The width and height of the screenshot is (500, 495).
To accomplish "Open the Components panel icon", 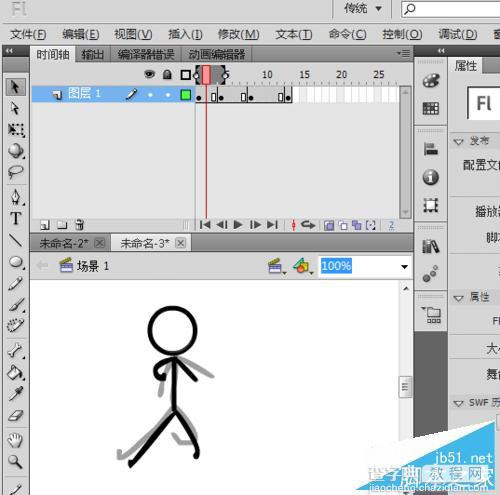I will [432, 315].
